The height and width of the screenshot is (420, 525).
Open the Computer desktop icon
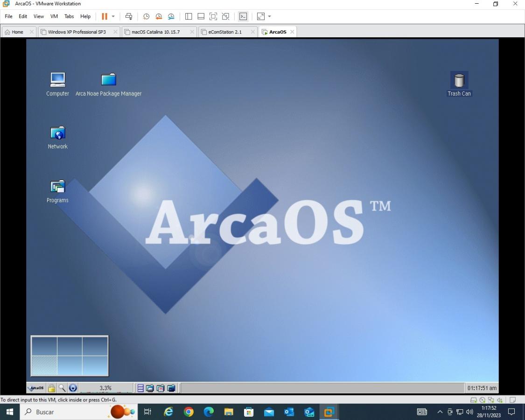[57, 80]
